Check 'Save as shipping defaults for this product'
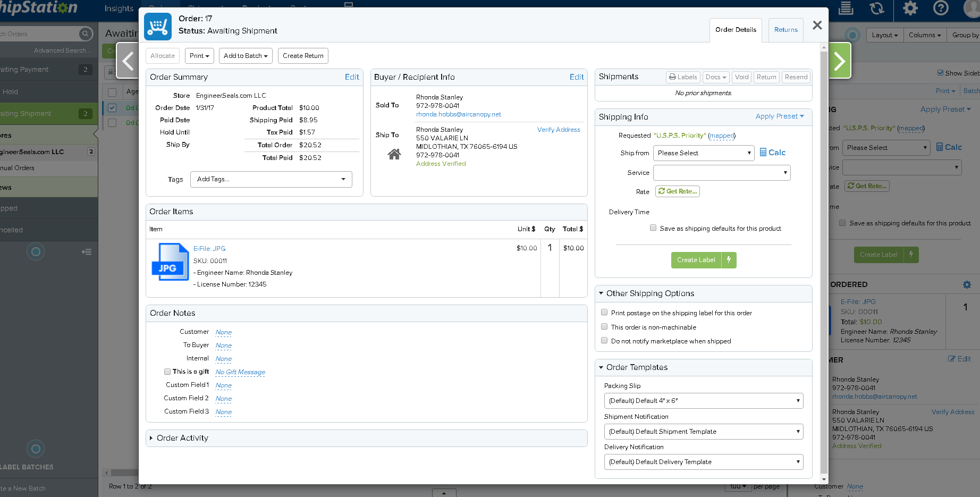This screenshot has width=980, height=497. coord(653,228)
